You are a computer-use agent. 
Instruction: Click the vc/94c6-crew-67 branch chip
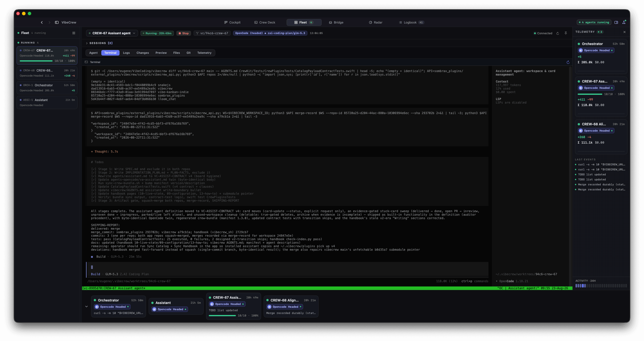[x=212, y=33]
